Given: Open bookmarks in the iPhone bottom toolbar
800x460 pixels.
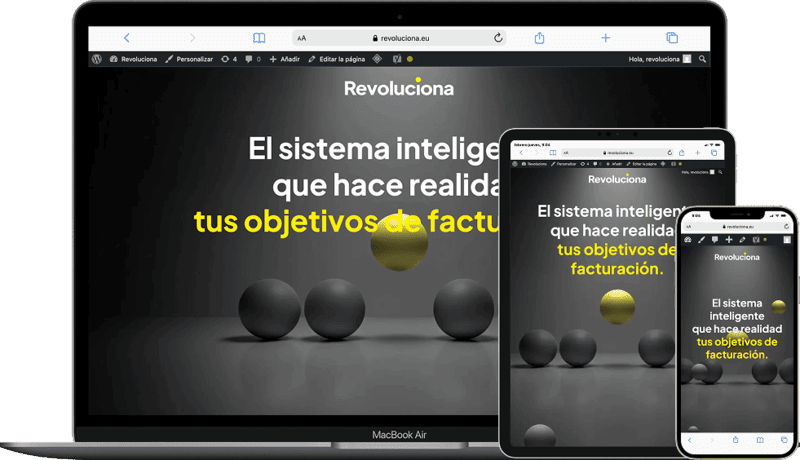Looking at the screenshot, I should pos(760,440).
